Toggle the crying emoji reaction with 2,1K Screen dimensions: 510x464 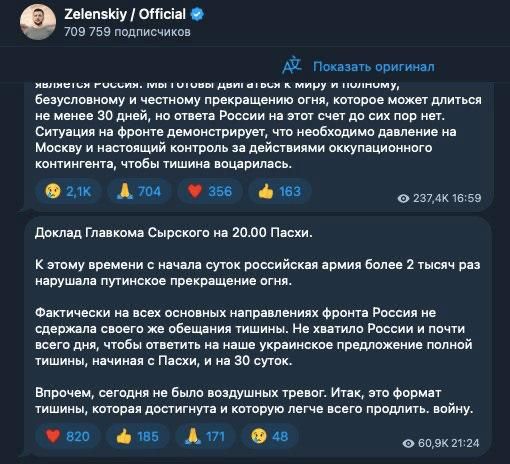click(68, 191)
